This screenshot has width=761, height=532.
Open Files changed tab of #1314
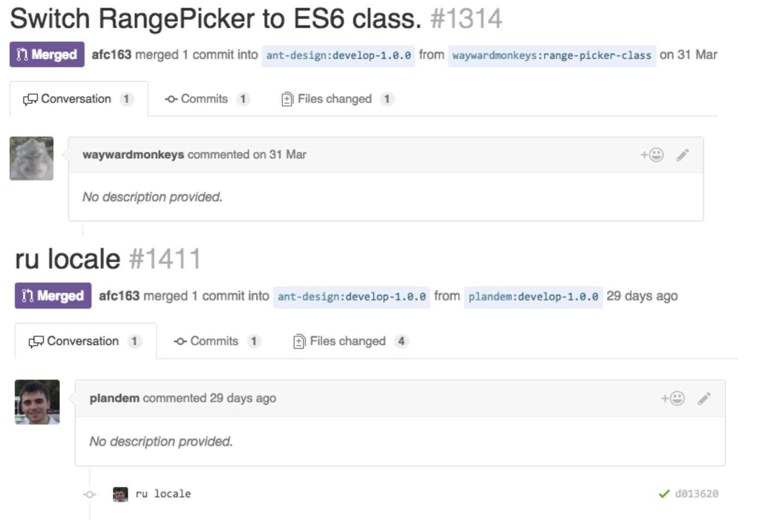tap(334, 99)
